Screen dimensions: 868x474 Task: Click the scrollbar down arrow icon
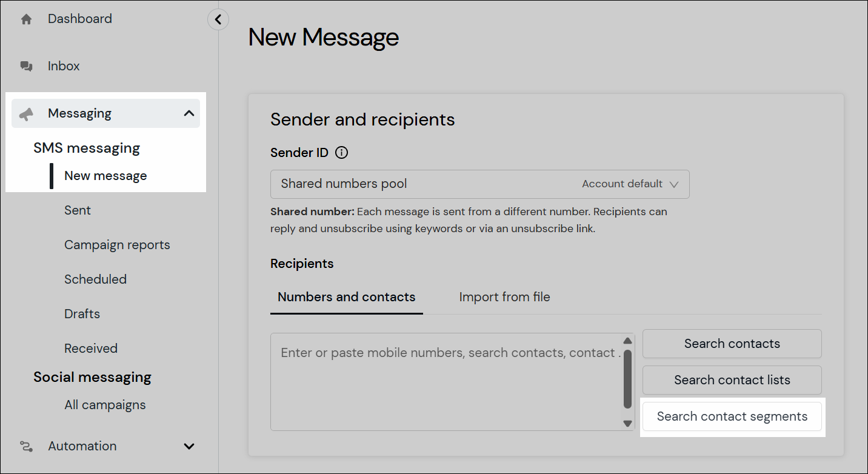627,423
